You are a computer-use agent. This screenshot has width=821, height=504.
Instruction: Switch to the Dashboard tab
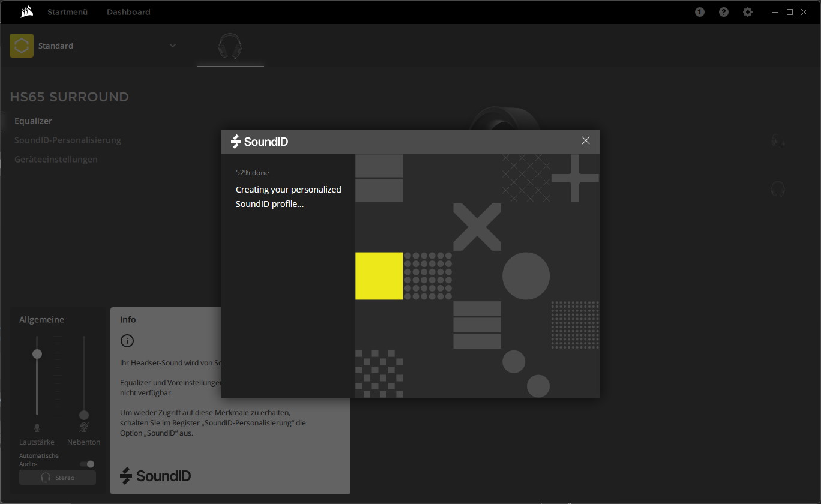tap(128, 12)
